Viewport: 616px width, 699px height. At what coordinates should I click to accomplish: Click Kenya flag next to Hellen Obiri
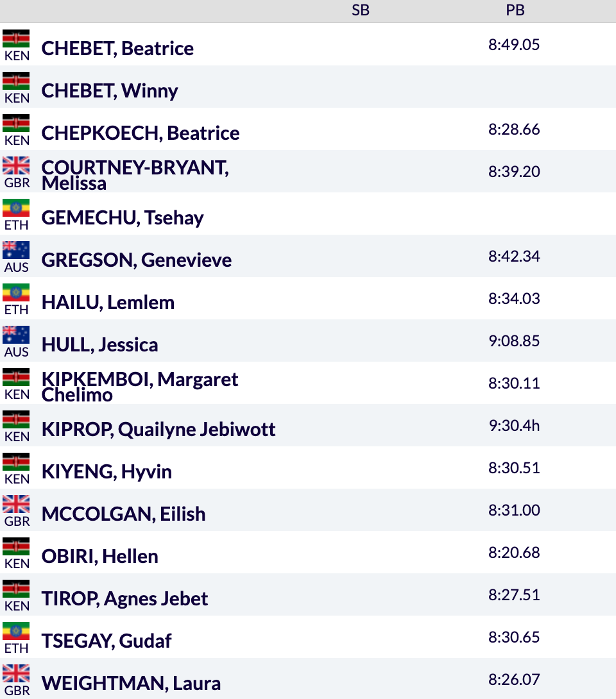coord(16,546)
